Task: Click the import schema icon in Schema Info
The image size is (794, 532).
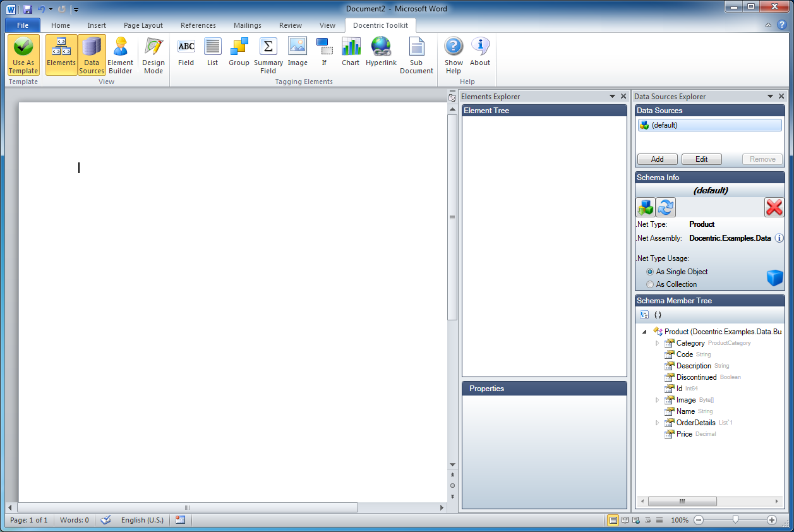Action: pyautogui.click(x=645, y=207)
